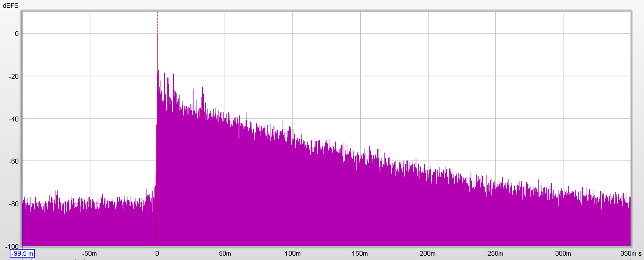Click the 200m label on the time axis
The height and width of the screenshot is (260, 644).
428,253
